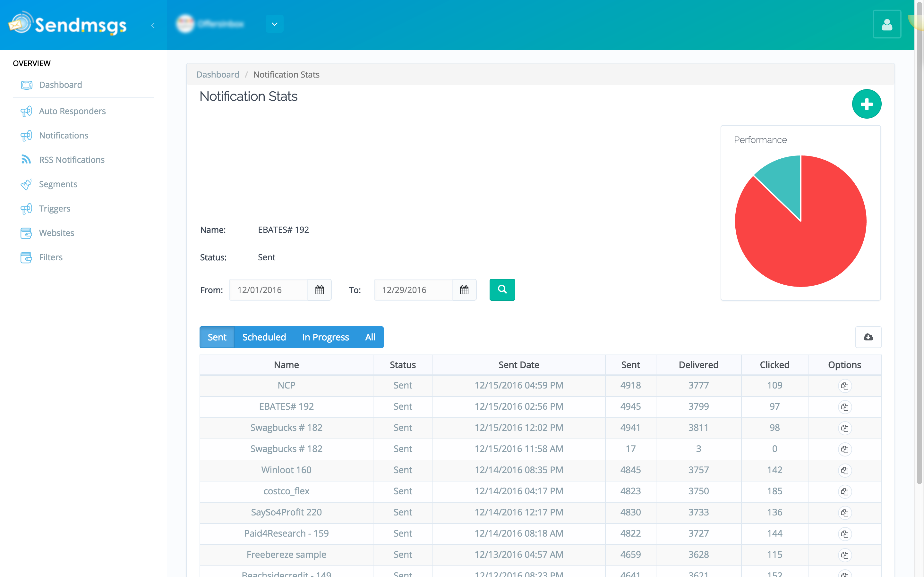Image resolution: width=924 pixels, height=577 pixels.
Task: Show the All notifications tab
Action: (x=370, y=337)
